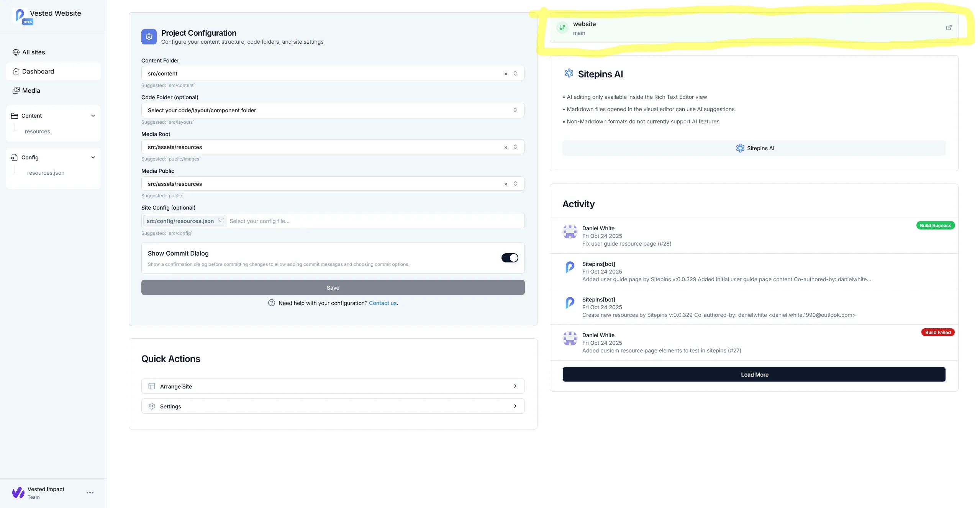This screenshot has height=508, width=980.
Task: Collapse the Config section in sidebar
Action: pos(93,157)
